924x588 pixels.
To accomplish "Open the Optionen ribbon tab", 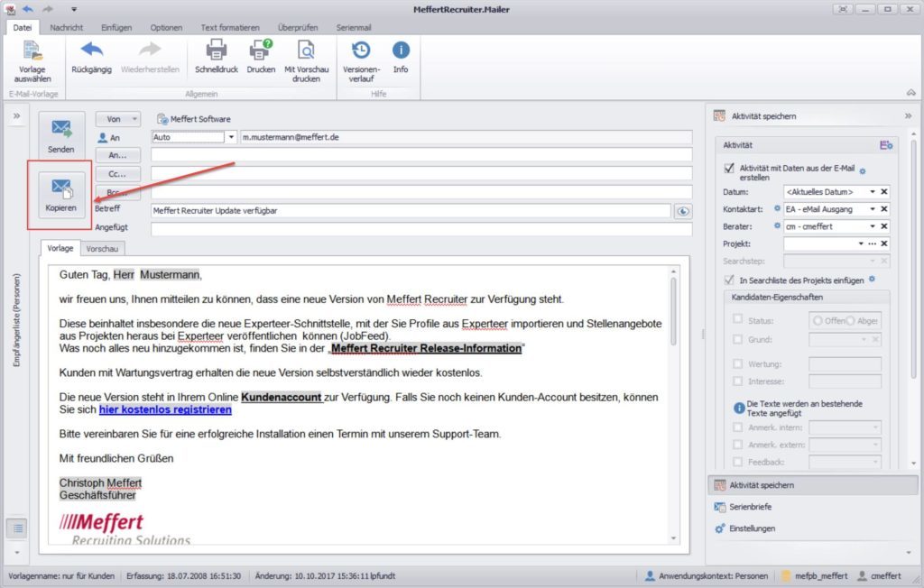I will pyautogui.click(x=166, y=27).
